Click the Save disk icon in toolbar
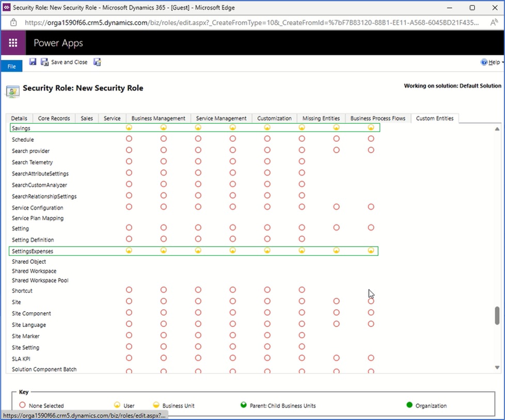The width and height of the screenshot is (505, 420). [33, 62]
